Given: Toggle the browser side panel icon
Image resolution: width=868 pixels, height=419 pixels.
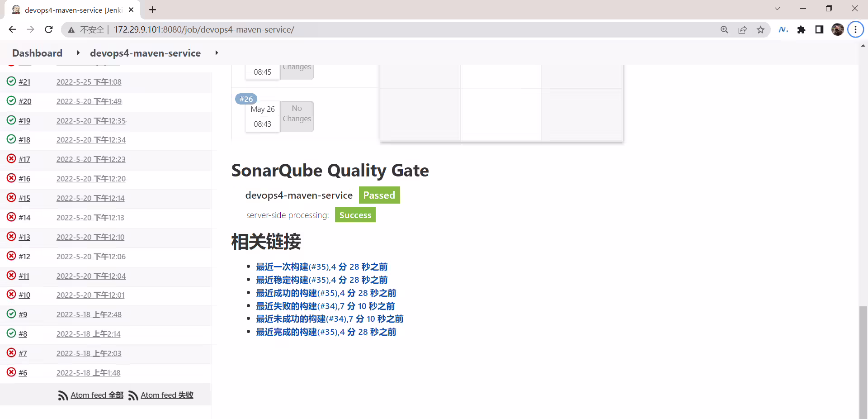Looking at the screenshot, I should (819, 29).
